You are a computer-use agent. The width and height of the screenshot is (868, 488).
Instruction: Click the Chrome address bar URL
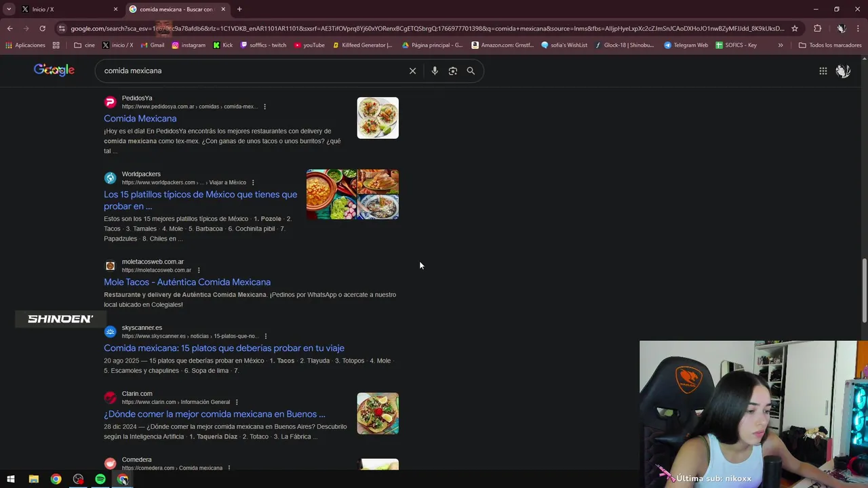point(427,28)
